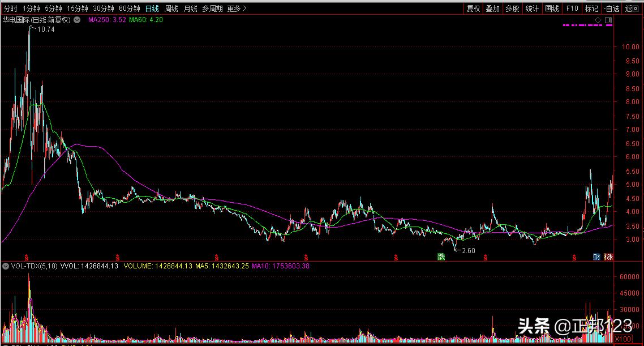Click the VVOL: 1426844.13 value
This screenshot has height=346, width=644.
coord(89,266)
